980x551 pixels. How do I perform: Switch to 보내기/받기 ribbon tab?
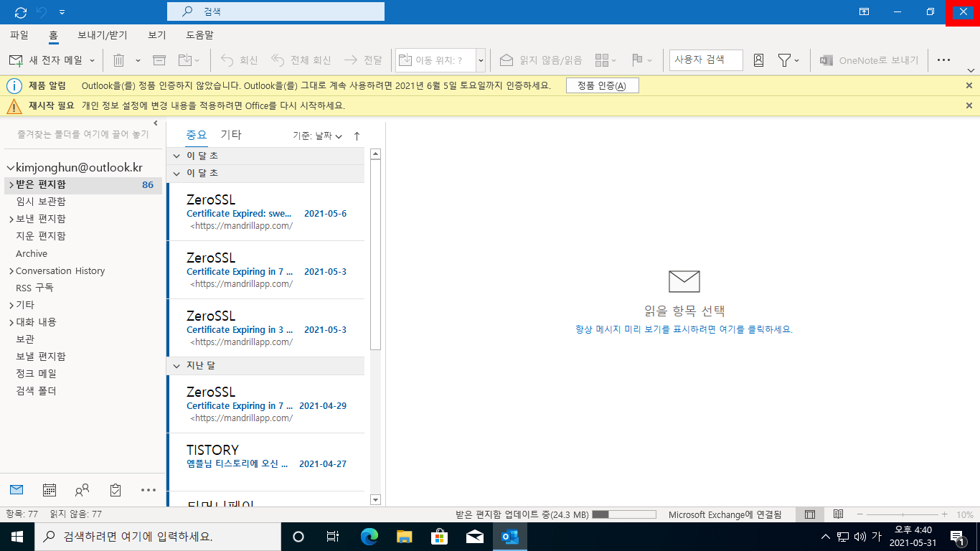103,35
